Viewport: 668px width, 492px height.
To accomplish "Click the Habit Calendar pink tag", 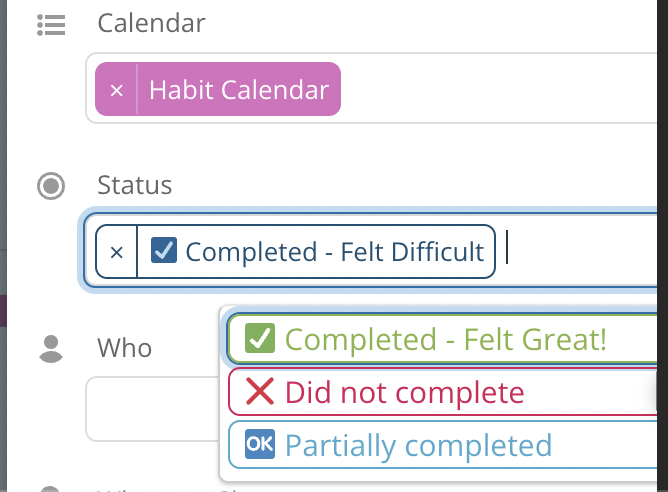I will (239, 90).
